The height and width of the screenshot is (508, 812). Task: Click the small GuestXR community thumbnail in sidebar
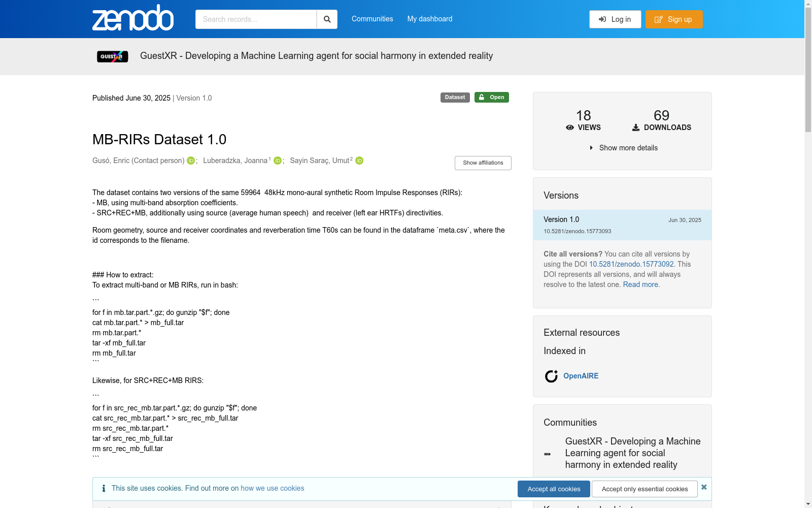[x=547, y=454]
